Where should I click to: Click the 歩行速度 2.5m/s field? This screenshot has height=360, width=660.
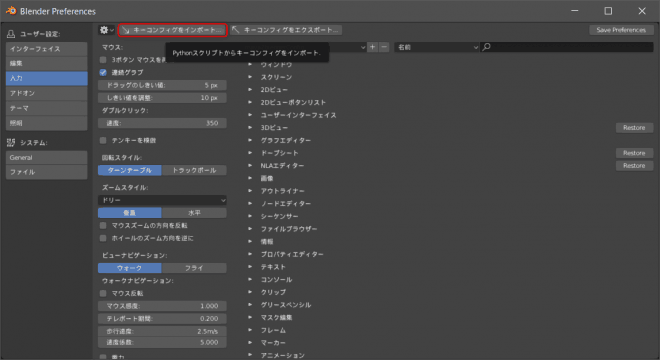click(162, 331)
